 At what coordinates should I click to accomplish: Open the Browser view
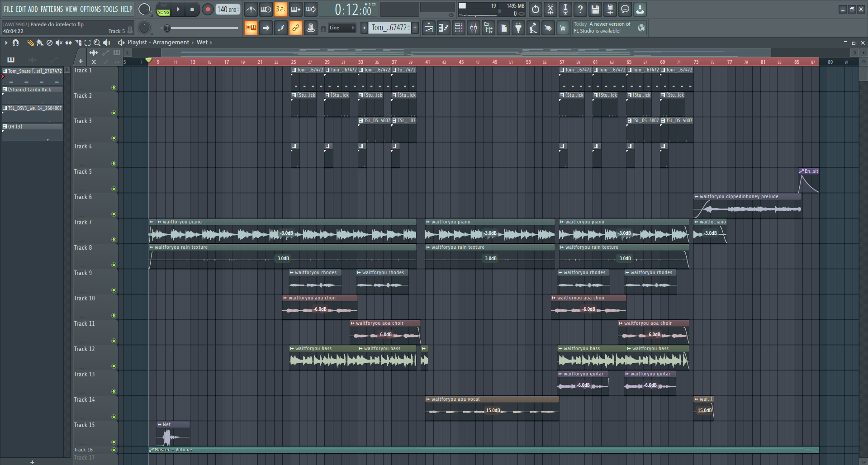click(x=489, y=28)
